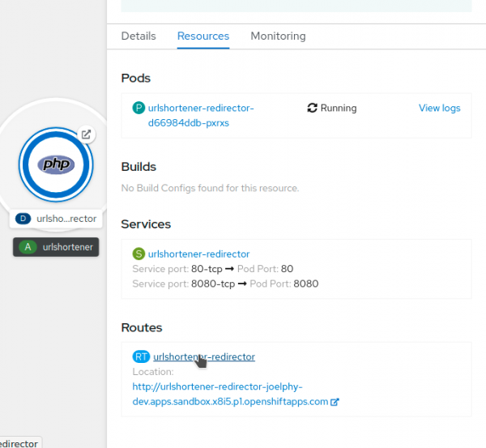The height and width of the screenshot is (448, 486).
Task: Open the urlshortener-redirector service link
Action: (x=199, y=254)
